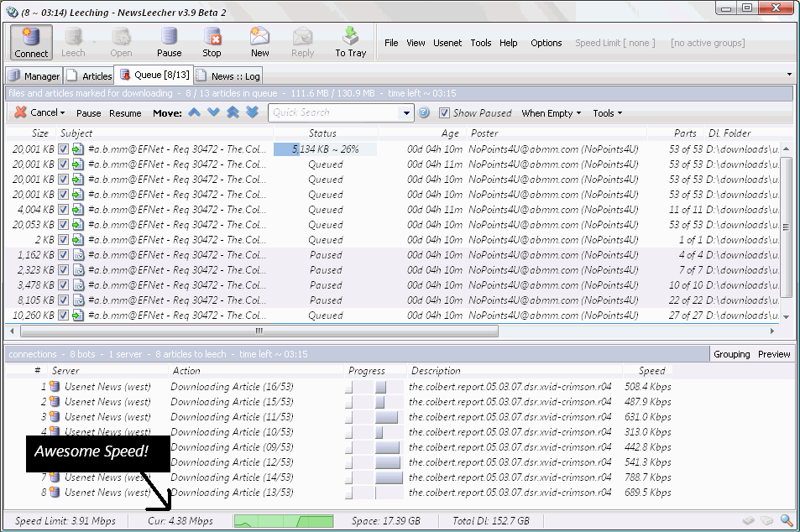This screenshot has width=800, height=532.
Task: Click the file icon on the 20,053 KB row
Action: (77, 225)
